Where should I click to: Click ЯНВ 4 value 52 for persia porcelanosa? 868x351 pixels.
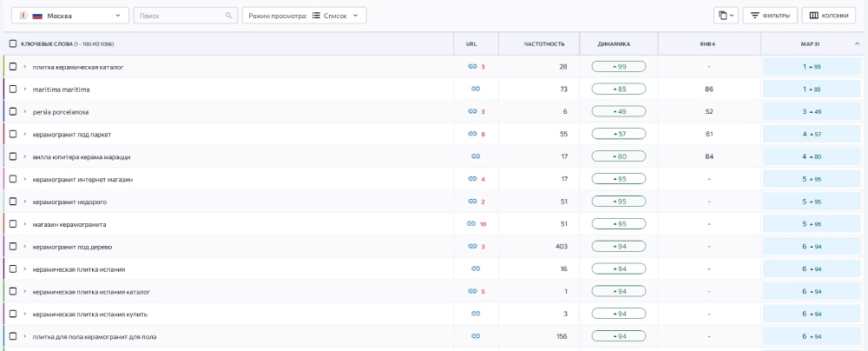(x=709, y=111)
